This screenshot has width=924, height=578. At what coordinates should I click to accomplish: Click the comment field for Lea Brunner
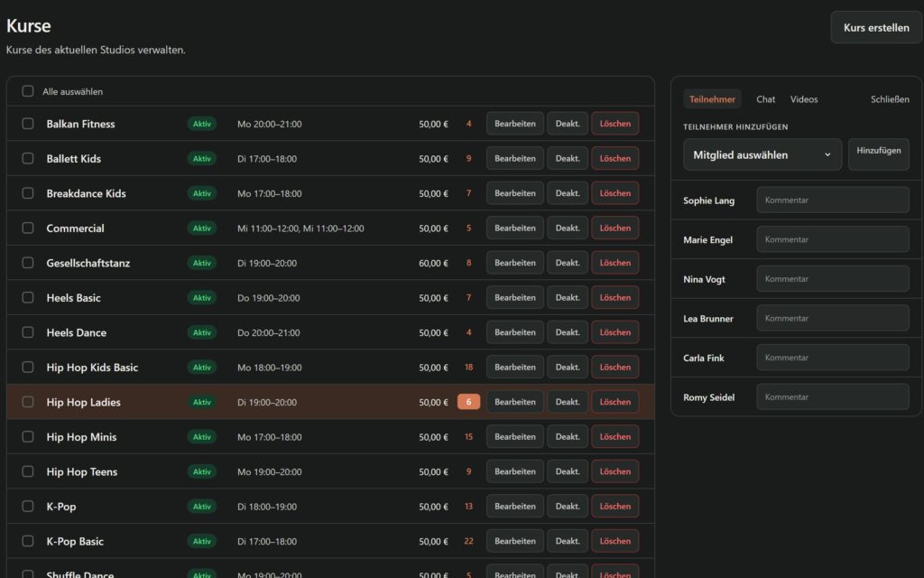[833, 318]
